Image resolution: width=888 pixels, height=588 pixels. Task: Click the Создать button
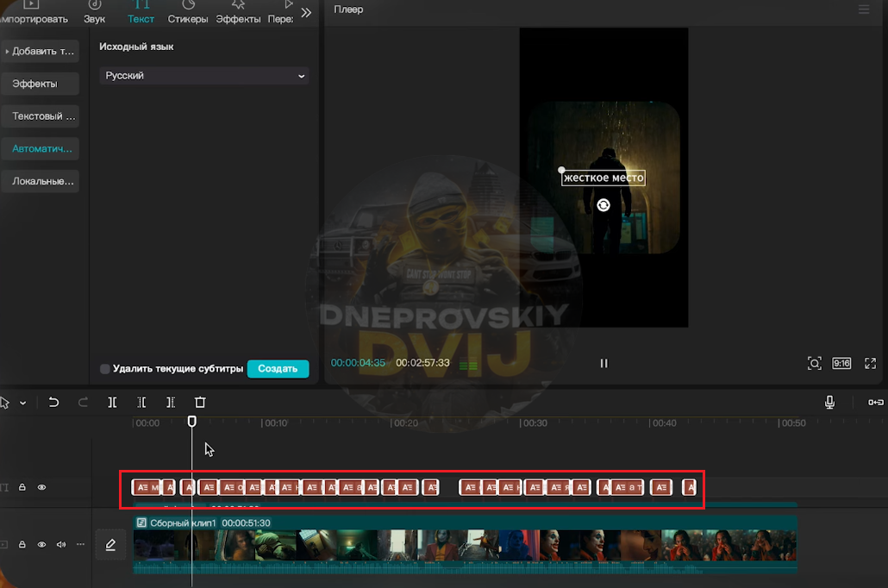pyautogui.click(x=278, y=369)
